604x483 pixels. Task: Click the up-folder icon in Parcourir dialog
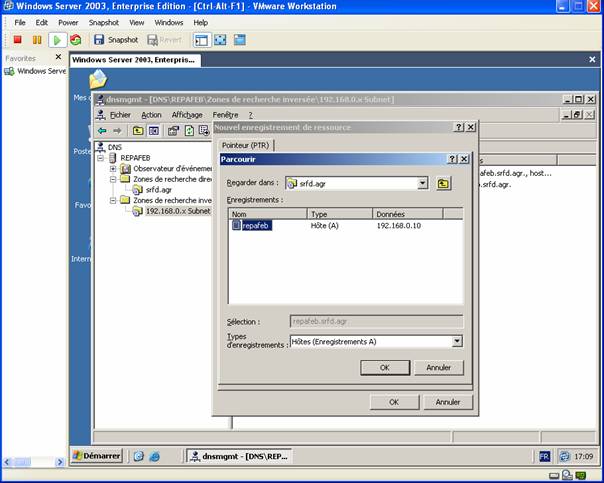pyautogui.click(x=443, y=183)
